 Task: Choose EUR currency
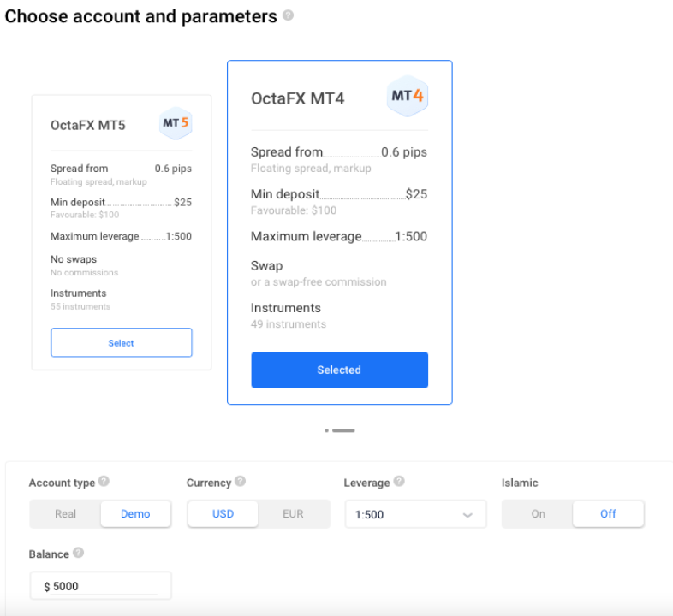(x=293, y=514)
